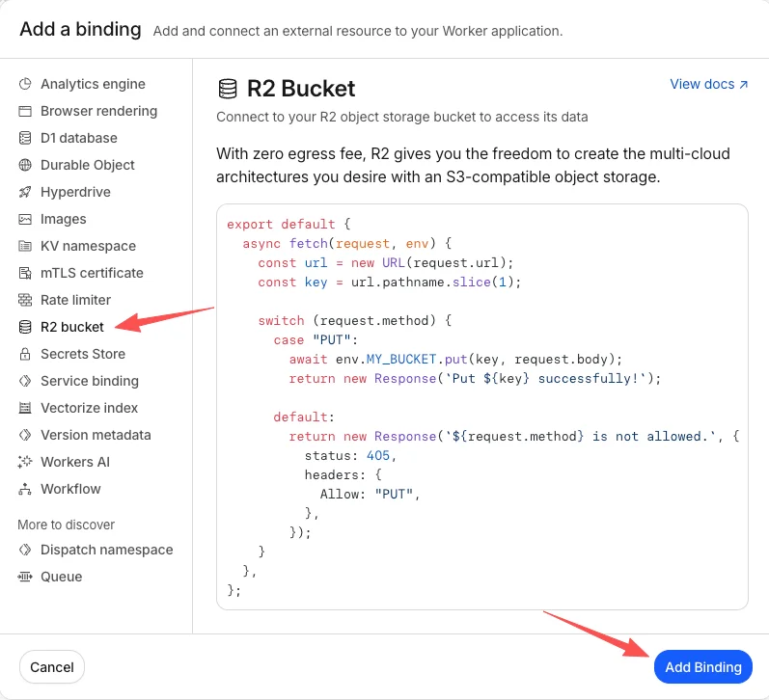Click the R2 Bucket heading icon
This screenshot has height=700, width=769.
228,89
